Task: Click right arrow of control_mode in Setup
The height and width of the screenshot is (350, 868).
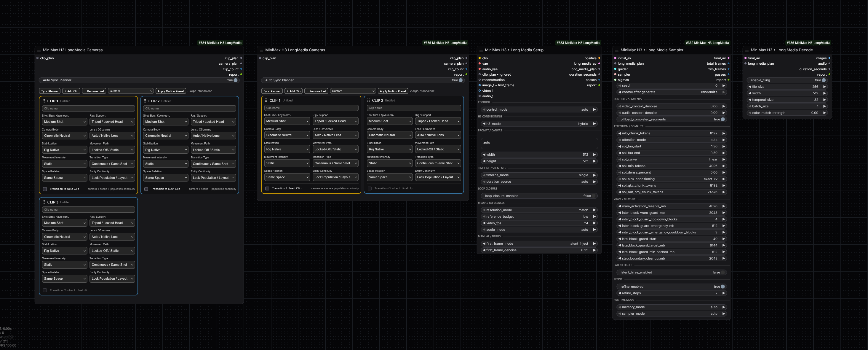Action: pyautogui.click(x=594, y=109)
